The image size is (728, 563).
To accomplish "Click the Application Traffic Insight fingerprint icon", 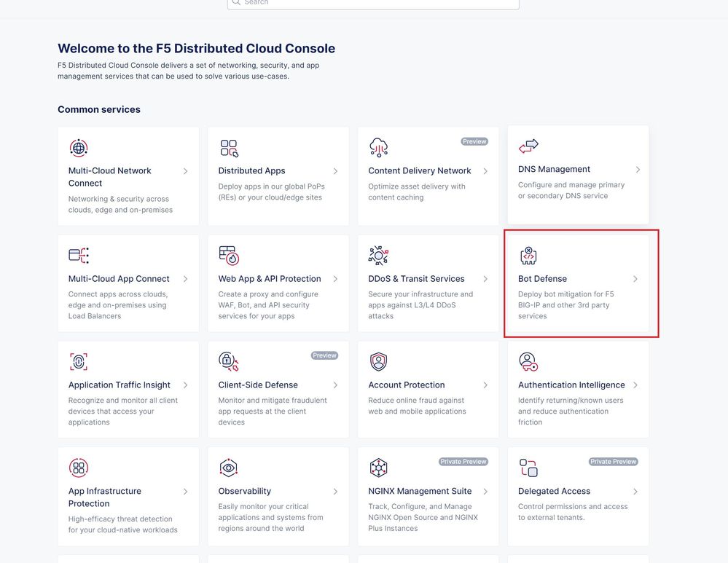I will click(x=79, y=361).
